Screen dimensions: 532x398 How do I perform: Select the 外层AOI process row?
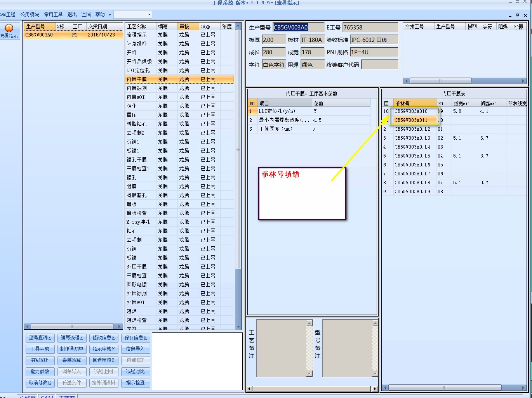180,303
